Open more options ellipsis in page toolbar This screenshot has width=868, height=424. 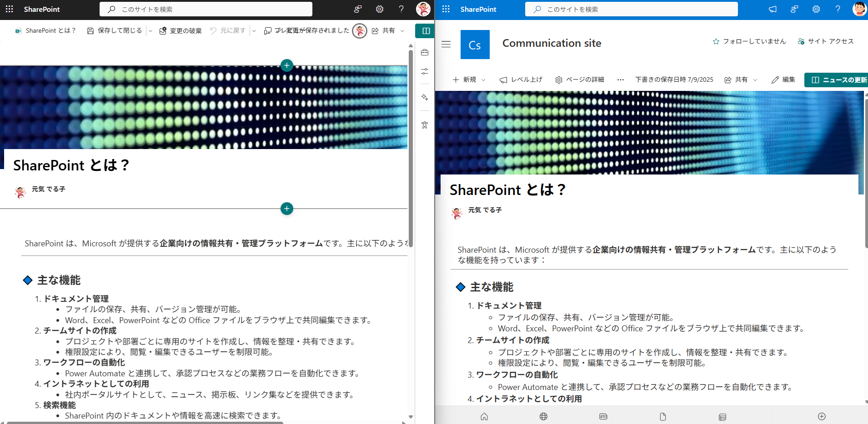tap(621, 80)
